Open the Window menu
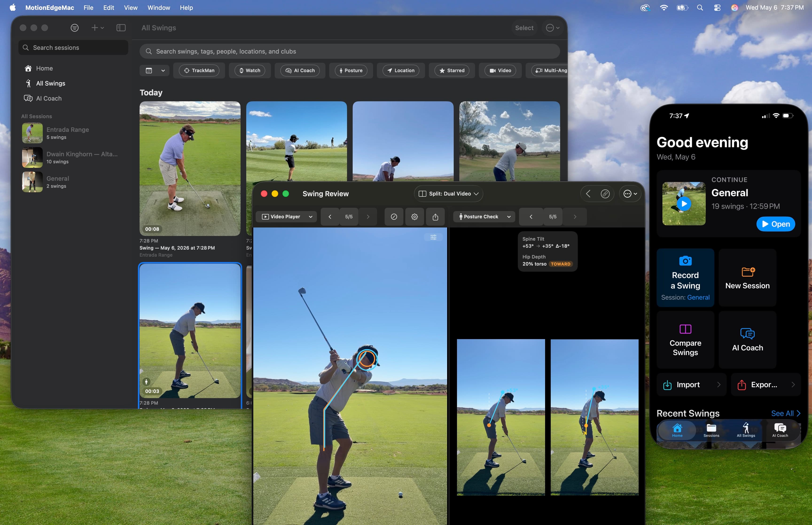 (158, 8)
